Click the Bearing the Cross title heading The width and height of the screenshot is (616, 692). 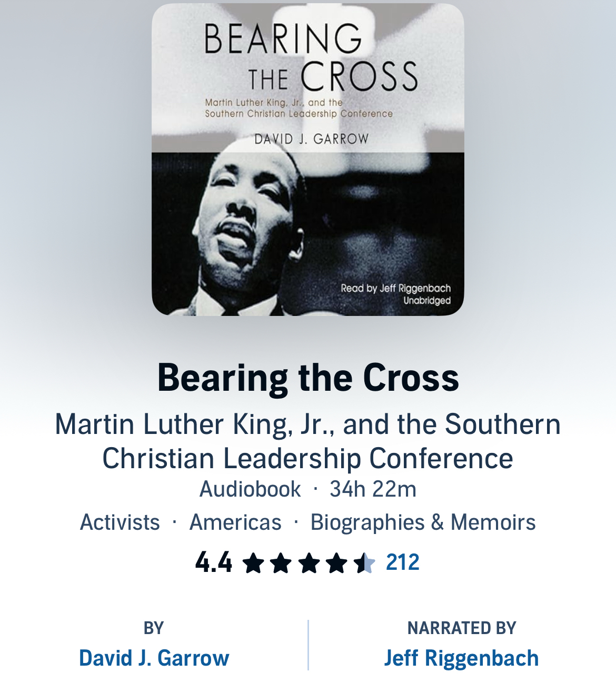(308, 378)
